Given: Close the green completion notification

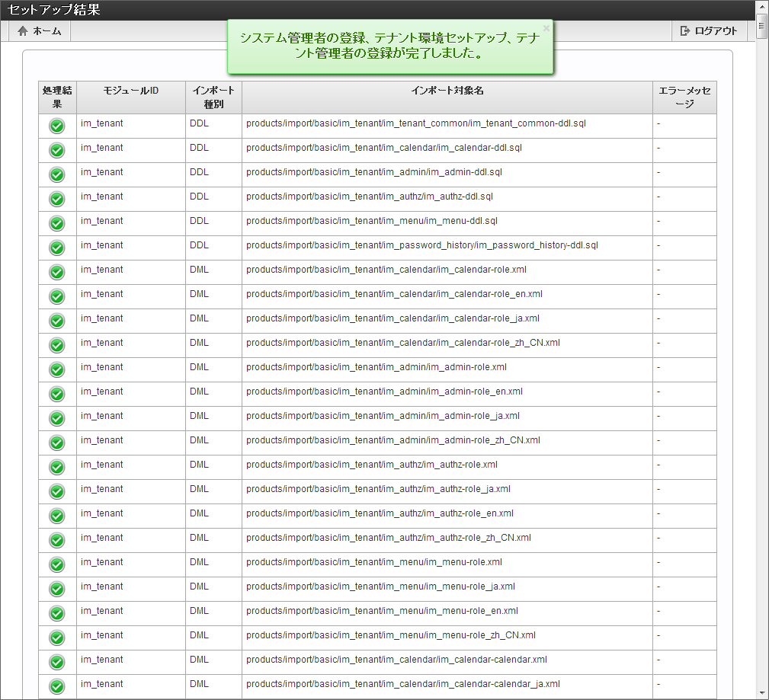Looking at the screenshot, I should pos(546,28).
